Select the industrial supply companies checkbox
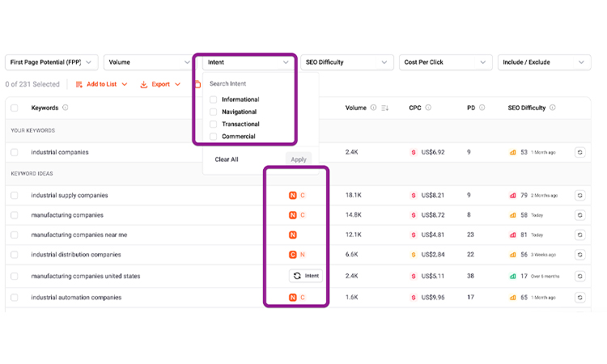The width and height of the screenshot is (607, 364). (15, 195)
